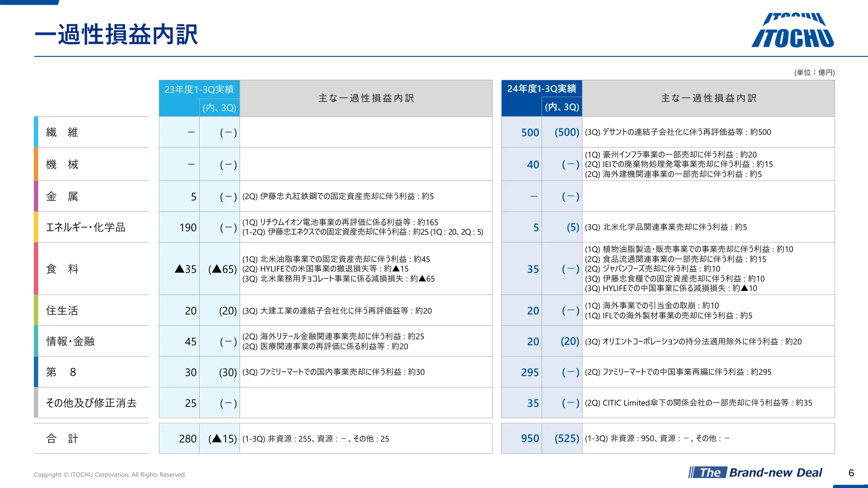Click the 繊維 24年度 value 500
The height and width of the screenshot is (488, 868).
tap(529, 132)
